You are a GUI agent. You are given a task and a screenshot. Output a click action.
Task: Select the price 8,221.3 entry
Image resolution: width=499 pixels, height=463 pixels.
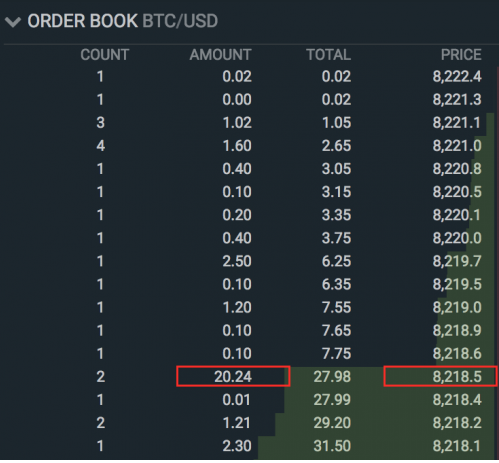tap(457, 100)
